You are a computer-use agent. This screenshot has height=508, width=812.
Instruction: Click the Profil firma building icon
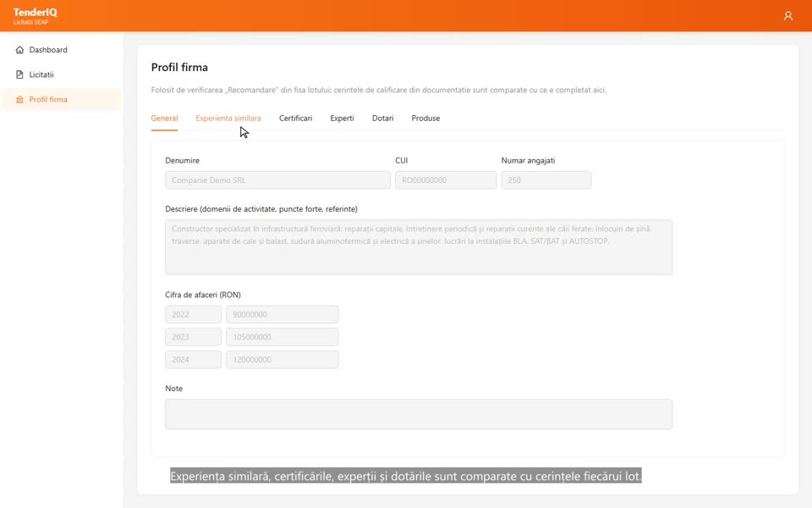[x=19, y=100]
